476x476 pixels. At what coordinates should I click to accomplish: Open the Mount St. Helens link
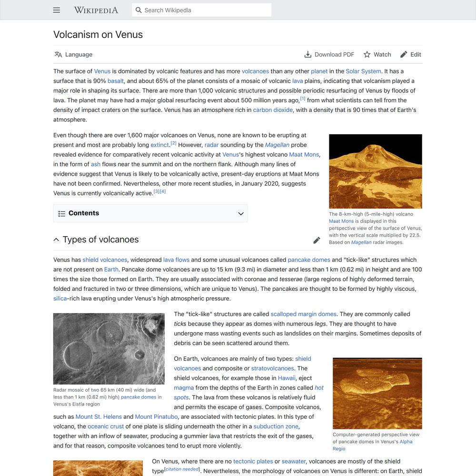(99, 417)
